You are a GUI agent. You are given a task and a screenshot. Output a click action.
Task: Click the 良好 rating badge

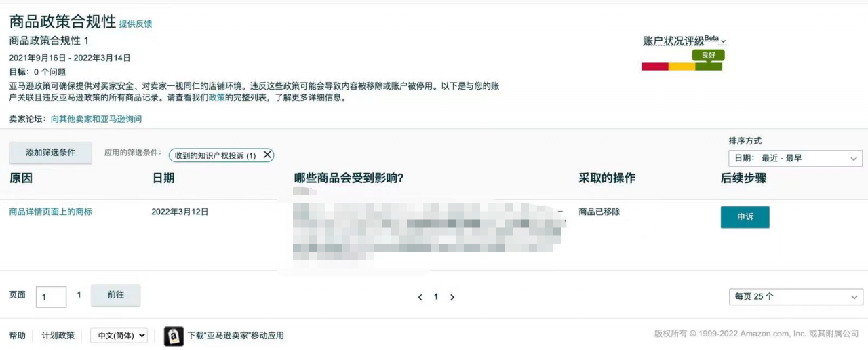(708, 55)
